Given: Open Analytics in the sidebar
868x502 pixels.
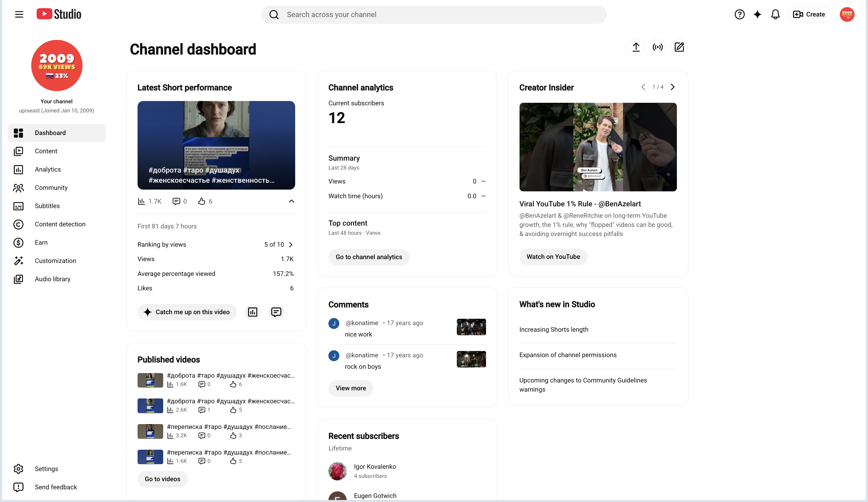Looking at the screenshot, I should tap(57, 169).
